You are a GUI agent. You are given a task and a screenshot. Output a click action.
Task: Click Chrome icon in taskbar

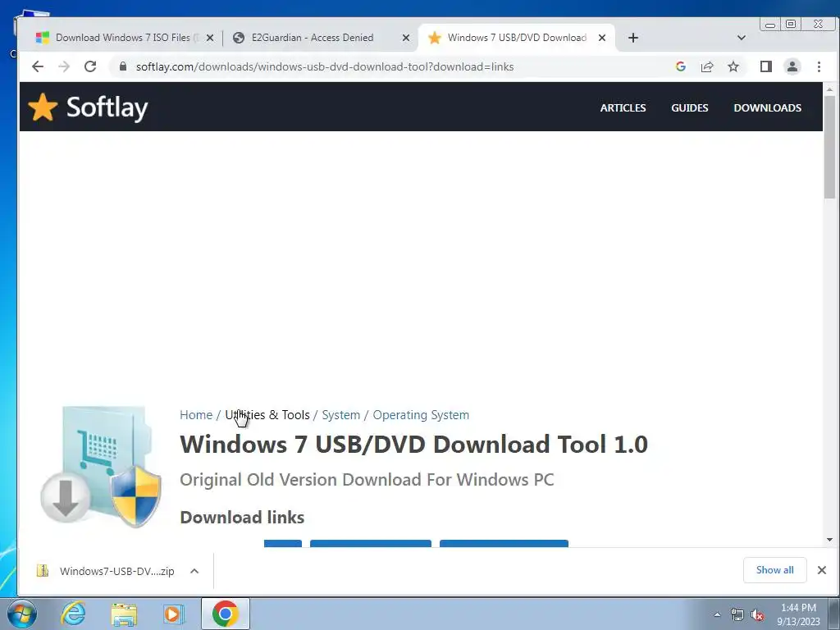click(x=225, y=614)
